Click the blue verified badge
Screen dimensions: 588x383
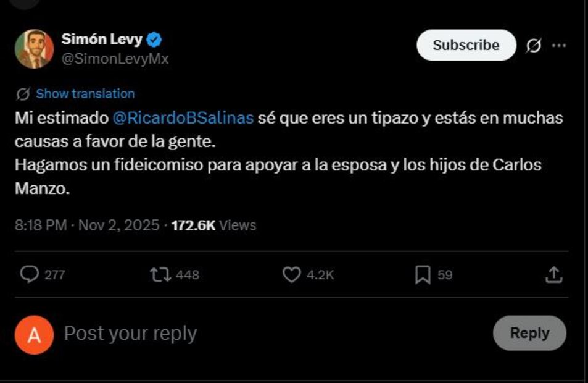click(155, 40)
